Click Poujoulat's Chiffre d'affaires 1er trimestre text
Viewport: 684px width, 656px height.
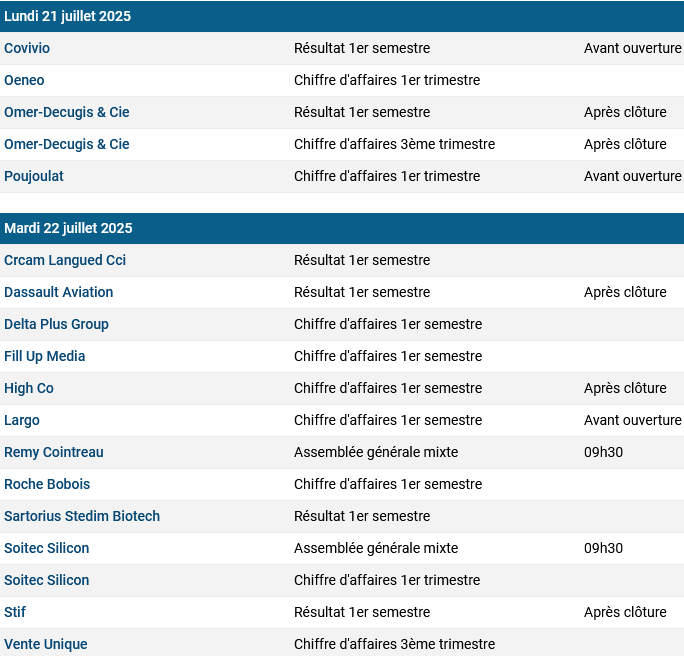[x=387, y=176]
